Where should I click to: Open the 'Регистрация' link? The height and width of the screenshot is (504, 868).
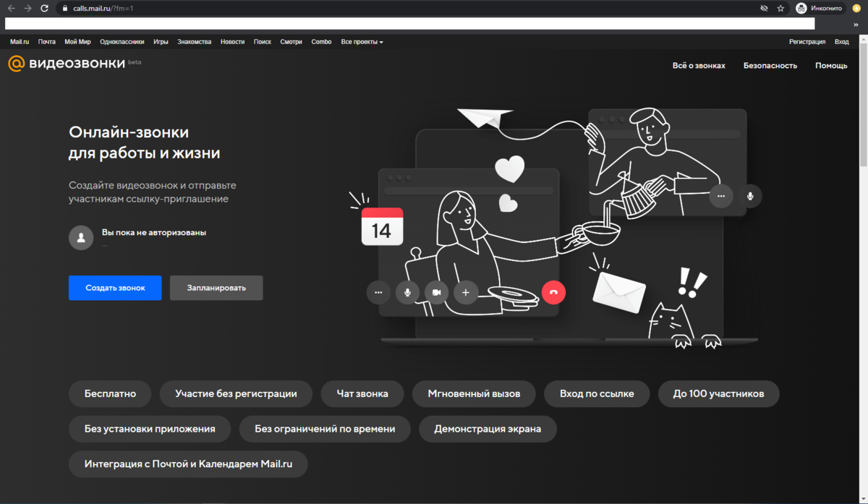pos(807,41)
